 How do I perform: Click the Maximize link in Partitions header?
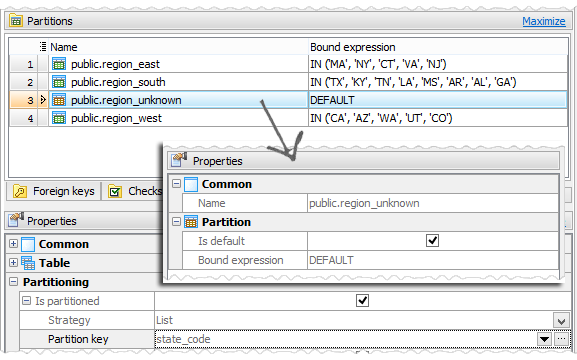544,21
